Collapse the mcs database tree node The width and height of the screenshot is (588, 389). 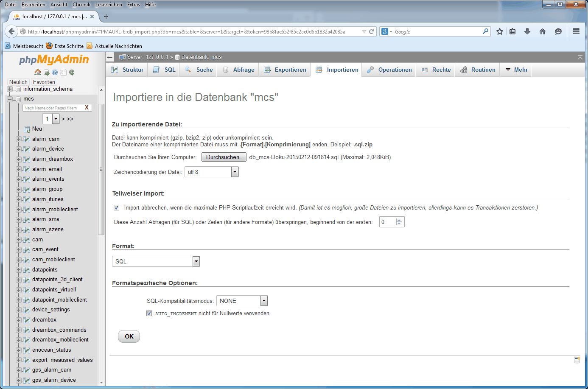pyautogui.click(x=10, y=99)
